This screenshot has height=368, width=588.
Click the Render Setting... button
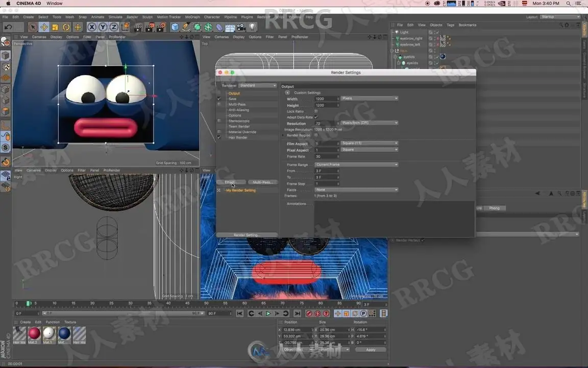point(247,235)
